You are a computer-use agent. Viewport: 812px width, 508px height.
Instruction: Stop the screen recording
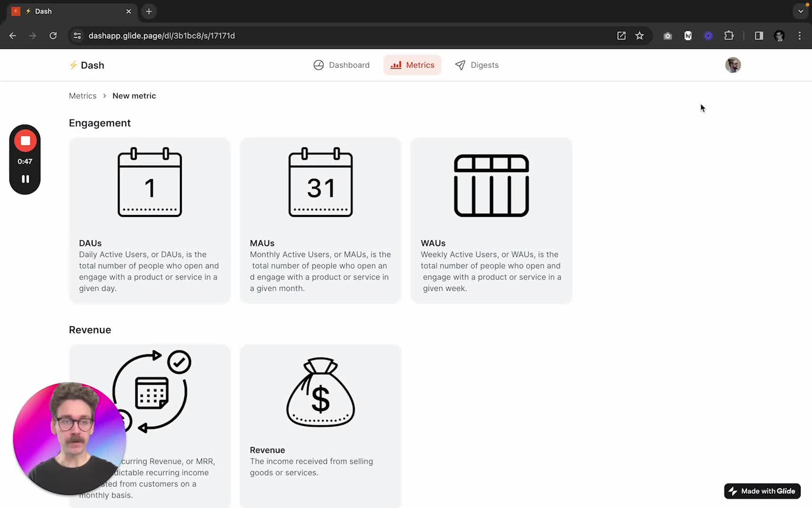25,141
